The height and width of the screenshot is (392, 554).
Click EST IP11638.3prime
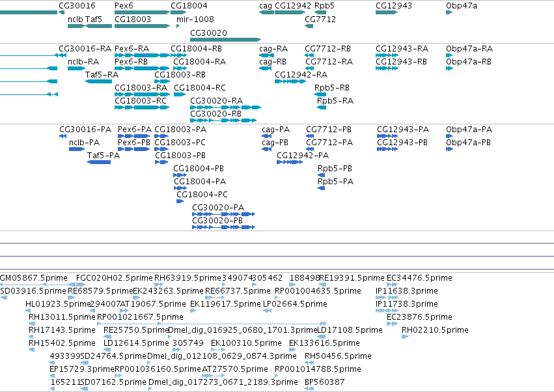[x=407, y=290]
